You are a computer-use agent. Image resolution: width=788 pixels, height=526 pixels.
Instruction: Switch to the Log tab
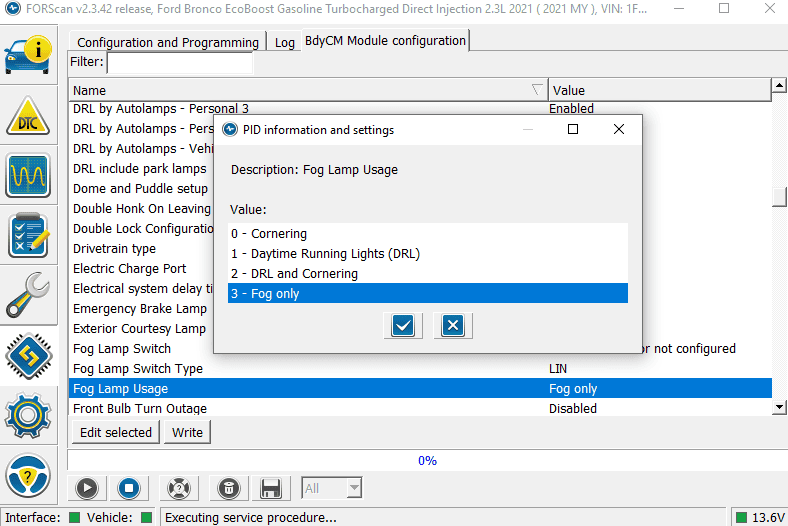point(284,42)
